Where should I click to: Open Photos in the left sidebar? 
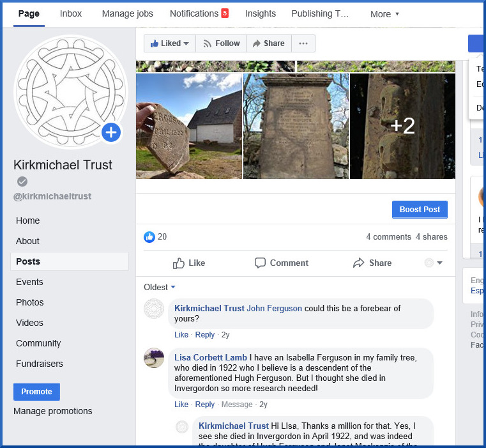tap(30, 302)
